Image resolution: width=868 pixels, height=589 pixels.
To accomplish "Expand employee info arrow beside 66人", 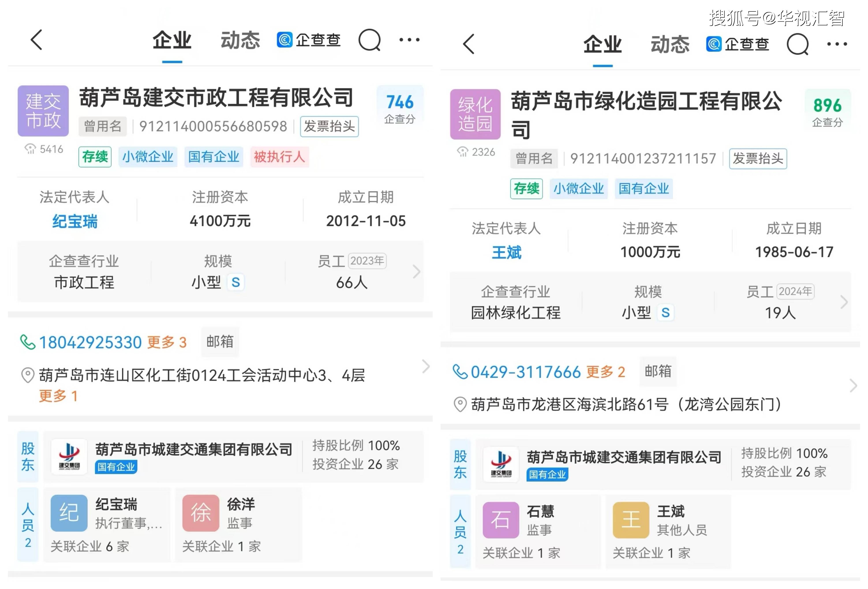I will pos(416,271).
